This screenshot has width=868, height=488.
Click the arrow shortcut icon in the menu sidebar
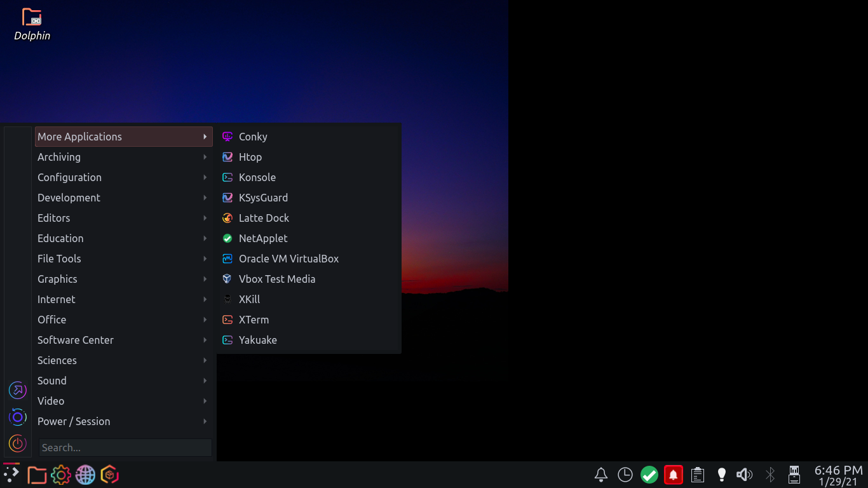pyautogui.click(x=18, y=390)
